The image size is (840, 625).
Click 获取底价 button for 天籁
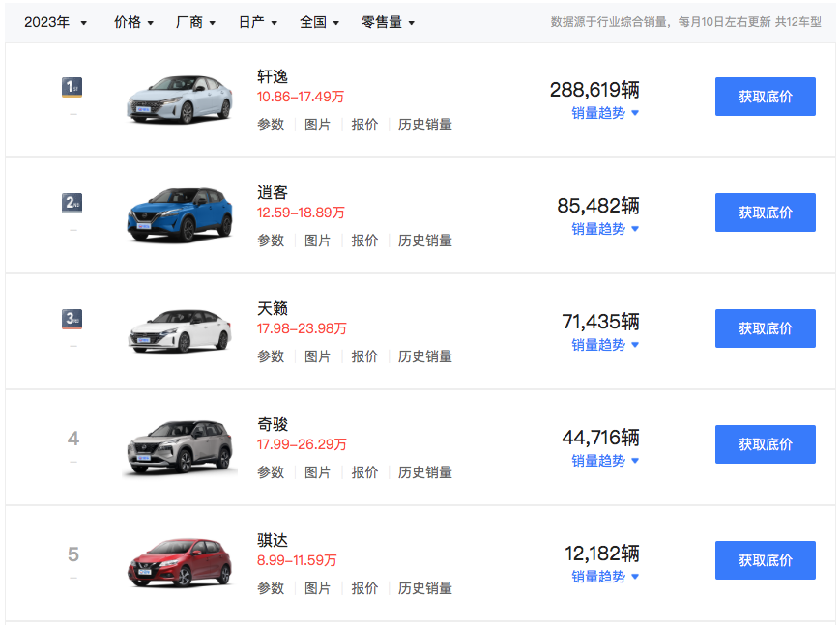click(x=765, y=328)
